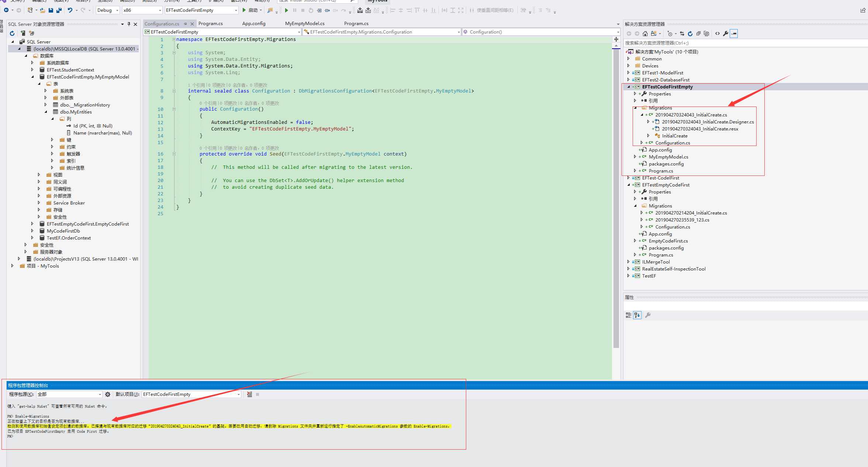Click the Share icon at top right
The height and width of the screenshot is (467, 868).
(x=863, y=10)
